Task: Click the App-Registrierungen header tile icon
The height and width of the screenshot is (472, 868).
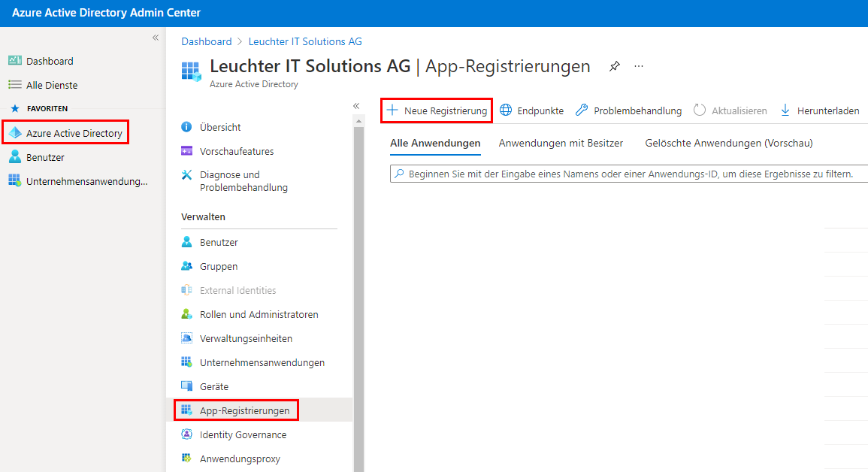Action: coord(192,71)
